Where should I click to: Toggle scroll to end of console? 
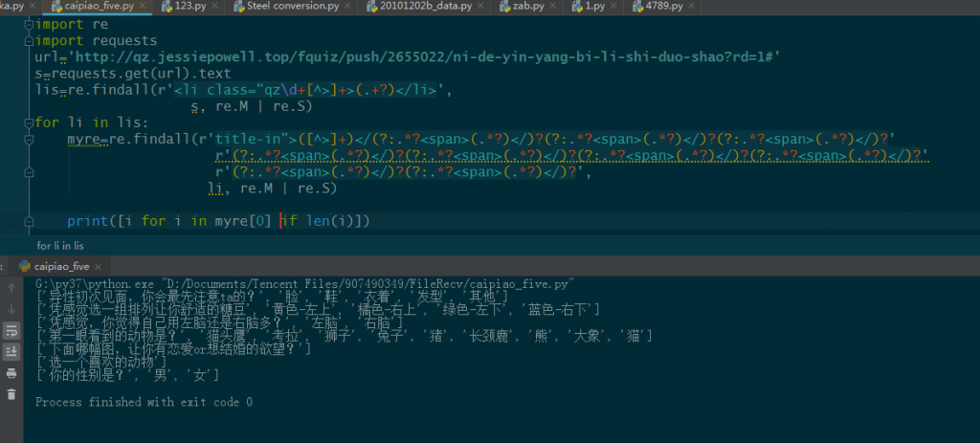coord(11,352)
